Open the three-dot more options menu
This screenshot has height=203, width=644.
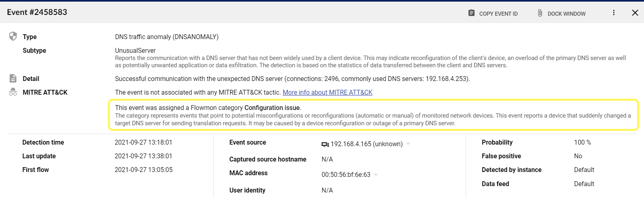[613, 12]
